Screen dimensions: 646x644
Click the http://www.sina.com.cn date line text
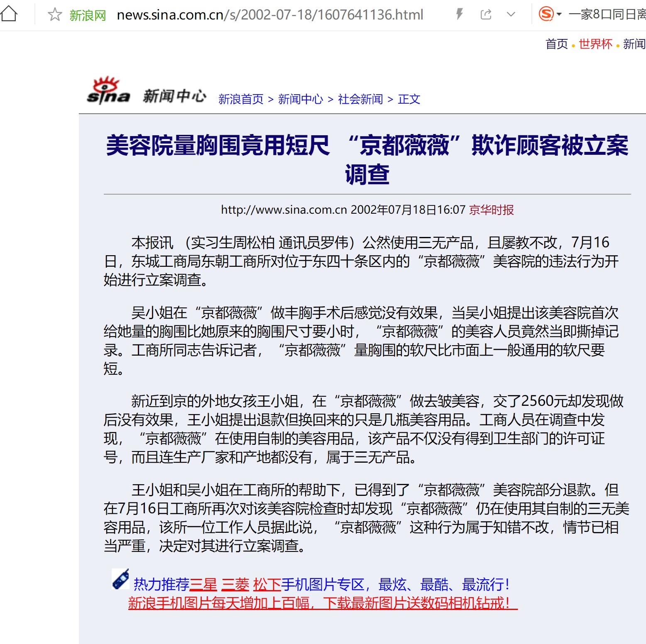point(343,210)
